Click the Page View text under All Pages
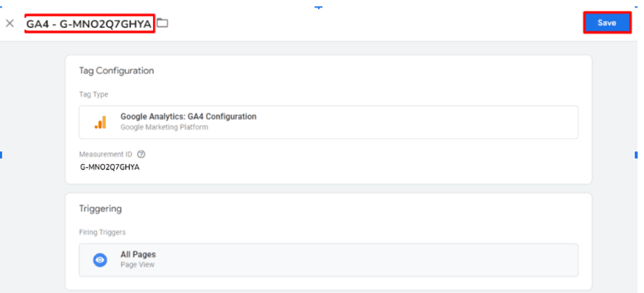644x293 pixels. pyautogui.click(x=138, y=265)
